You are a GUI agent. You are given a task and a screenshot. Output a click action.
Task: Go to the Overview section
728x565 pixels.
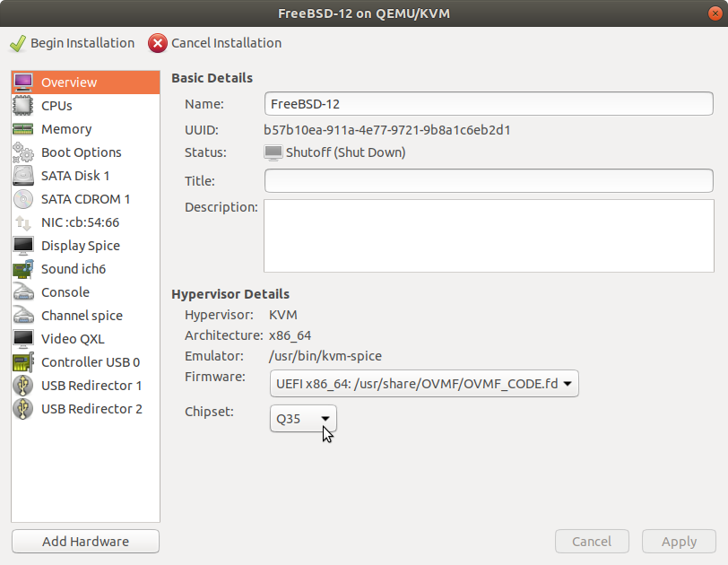tap(86, 83)
